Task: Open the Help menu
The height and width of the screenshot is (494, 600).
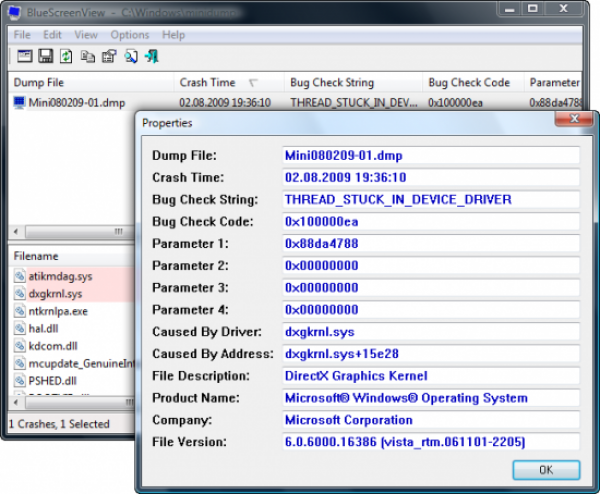Action: [x=173, y=35]
